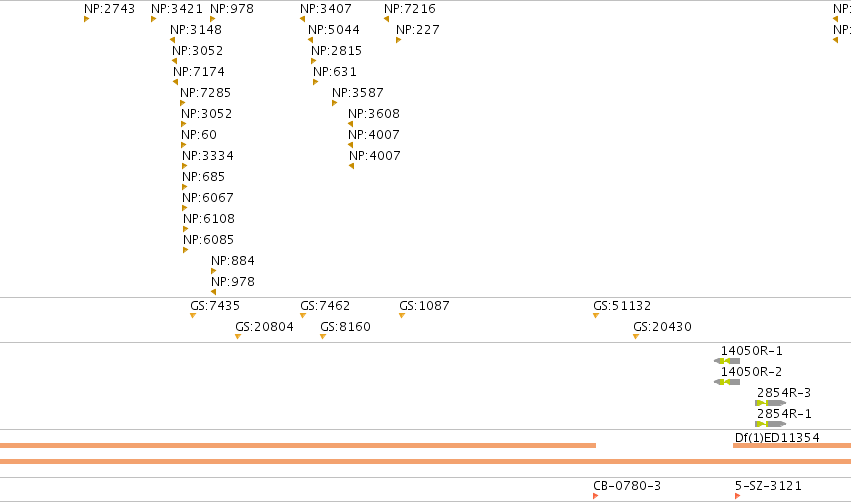Click the GS:20804 label

click(x=264, y=327)
